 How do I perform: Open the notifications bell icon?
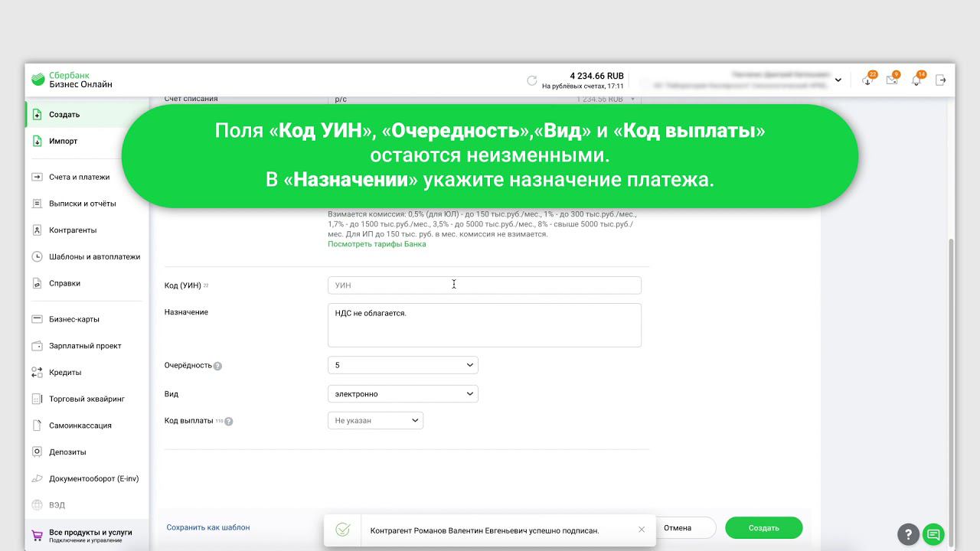click(916, 80)
